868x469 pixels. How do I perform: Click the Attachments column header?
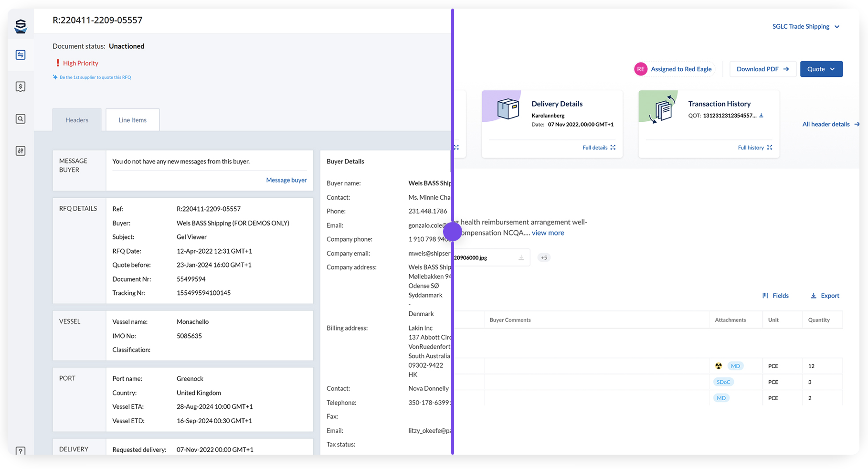coord(730,320)
